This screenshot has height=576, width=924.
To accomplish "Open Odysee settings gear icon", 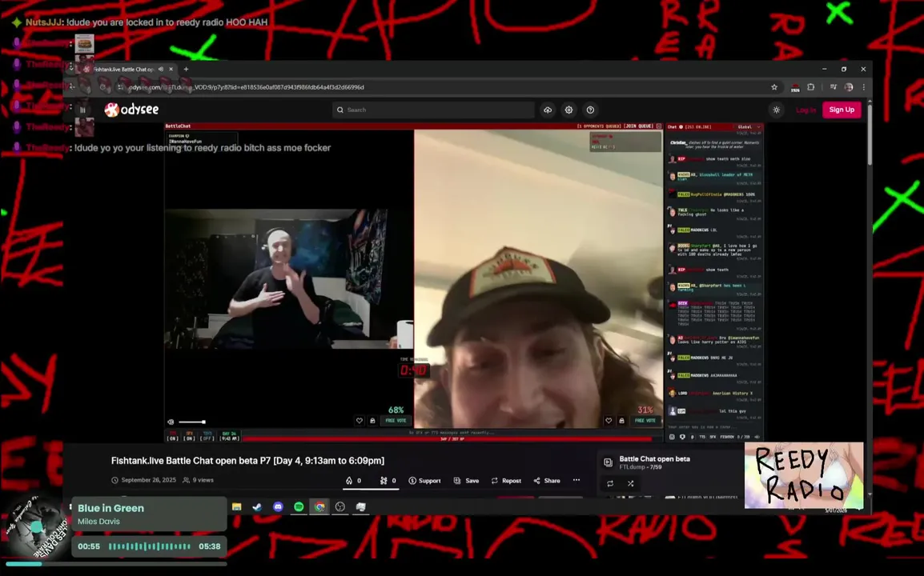I will [x=568, y=110].
